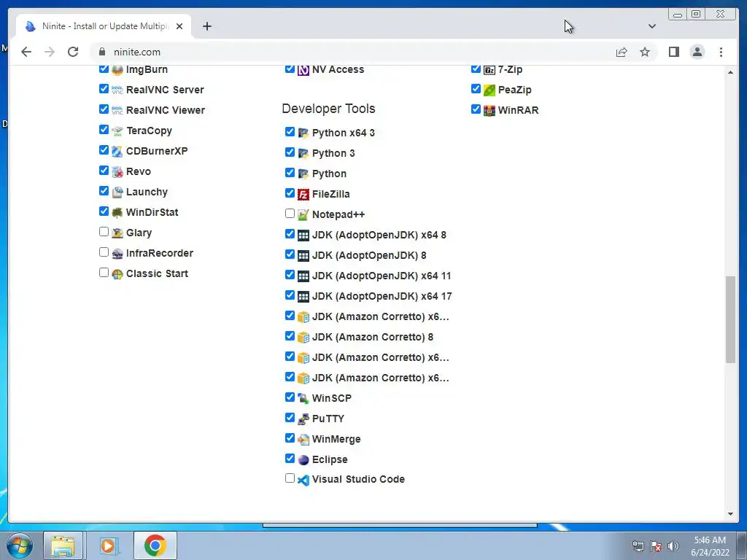Click the FileZilla icon
Image resolution: width=747 pixels, height=560 pixels.
303,194
